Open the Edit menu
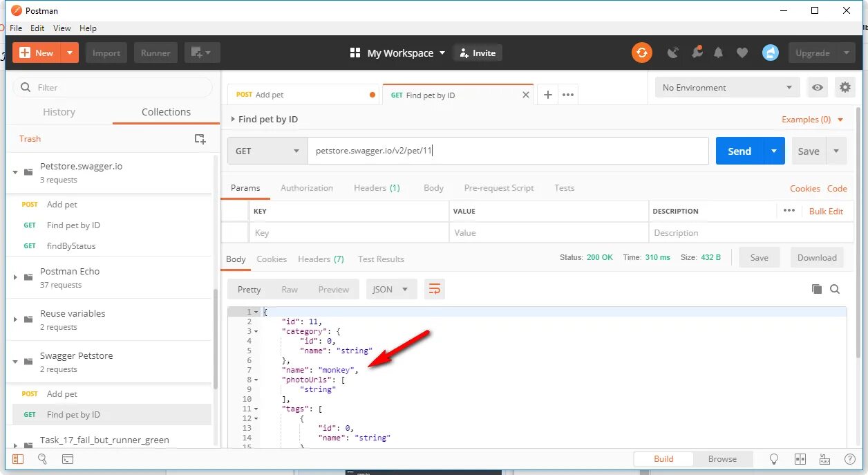 tap(37, 28)
